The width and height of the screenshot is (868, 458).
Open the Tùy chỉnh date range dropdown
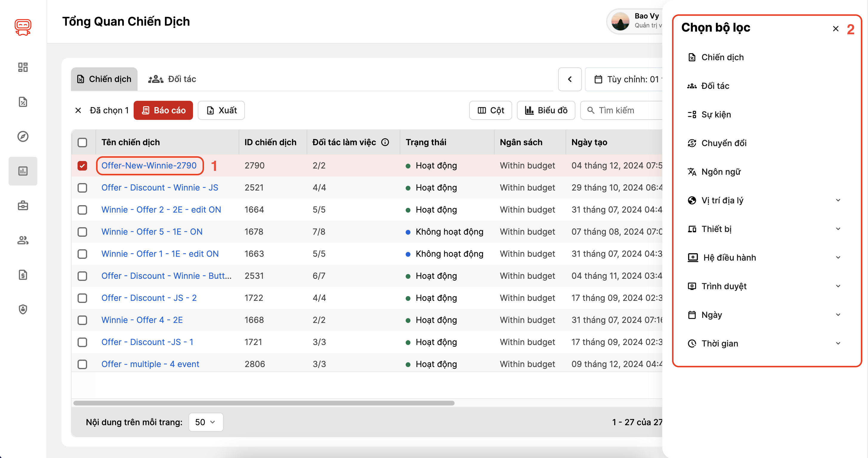click(x=624, y=79)
